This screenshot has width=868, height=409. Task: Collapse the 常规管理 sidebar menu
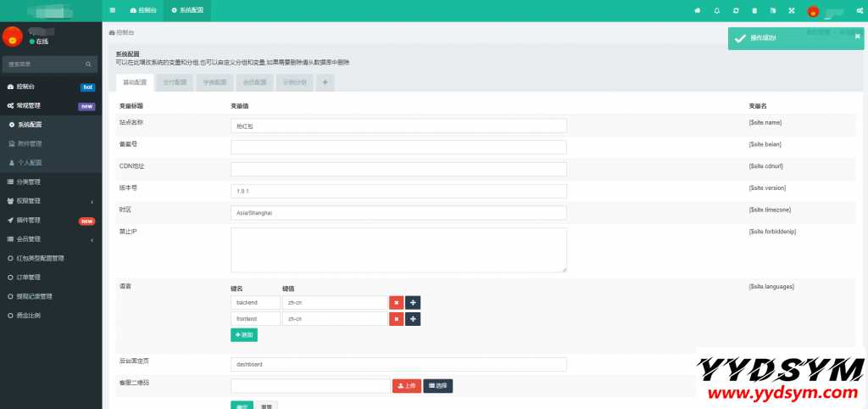51,106
